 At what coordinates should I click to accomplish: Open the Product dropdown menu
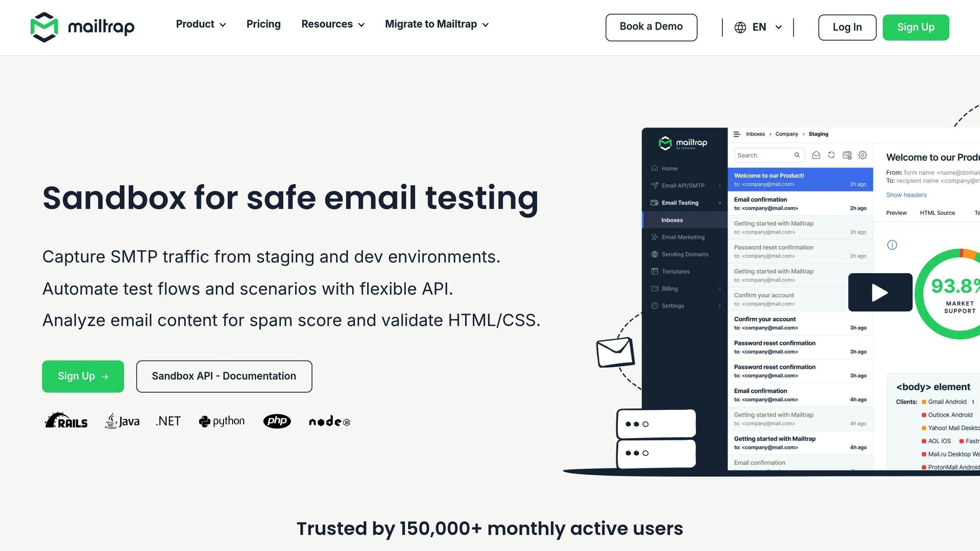[x=201, y=24]
